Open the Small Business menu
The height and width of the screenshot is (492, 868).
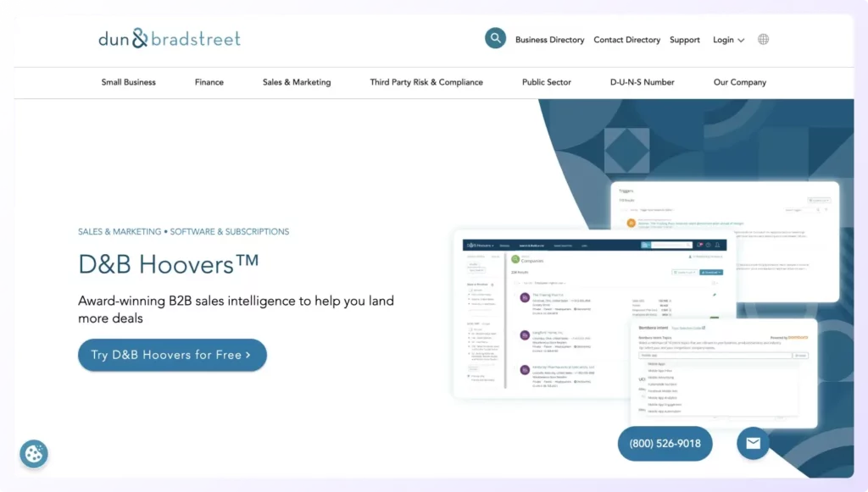(x=128, y=82)
